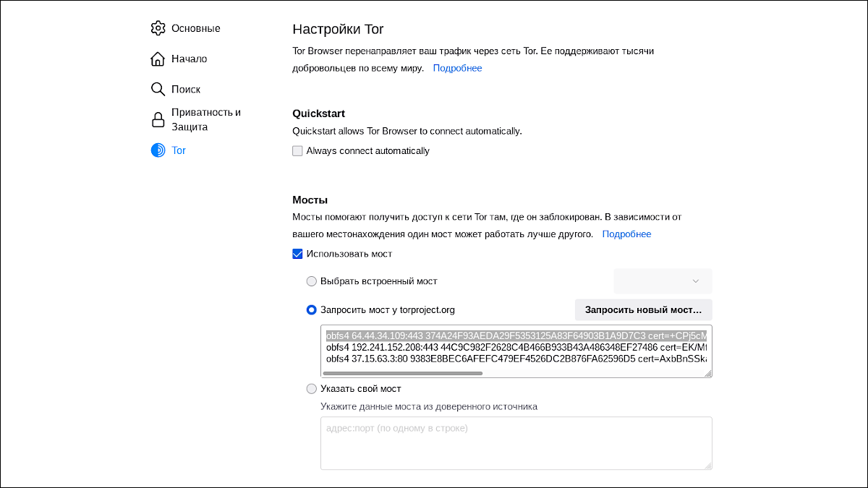Choose Указать свой мост radio option
Viewport: 868px width, 488px height.
[x=312, y=389]
